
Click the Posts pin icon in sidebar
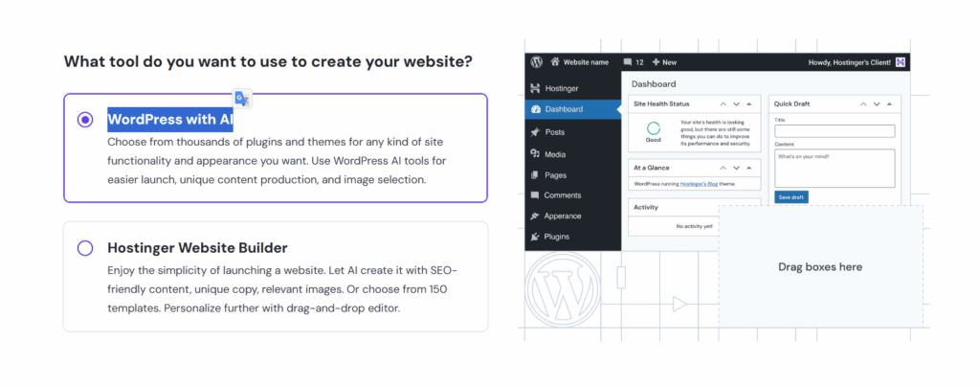coord(535,132)
